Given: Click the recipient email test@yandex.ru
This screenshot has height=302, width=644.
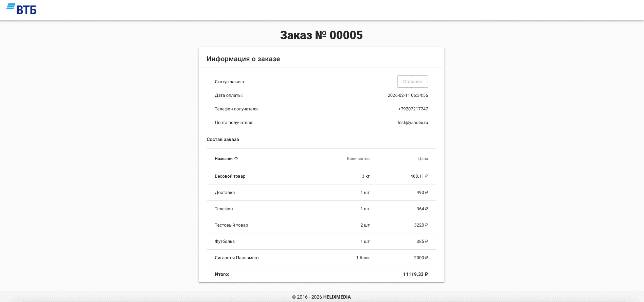Looking at the screenshot, I should pyautogui.click(x=413, y=123).
